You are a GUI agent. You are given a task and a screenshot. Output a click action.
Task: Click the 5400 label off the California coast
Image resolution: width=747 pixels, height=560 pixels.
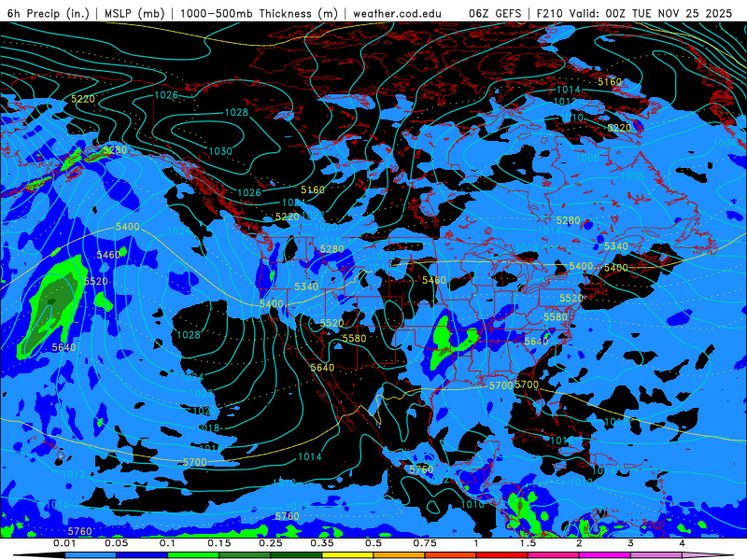(x=271, y=304)
